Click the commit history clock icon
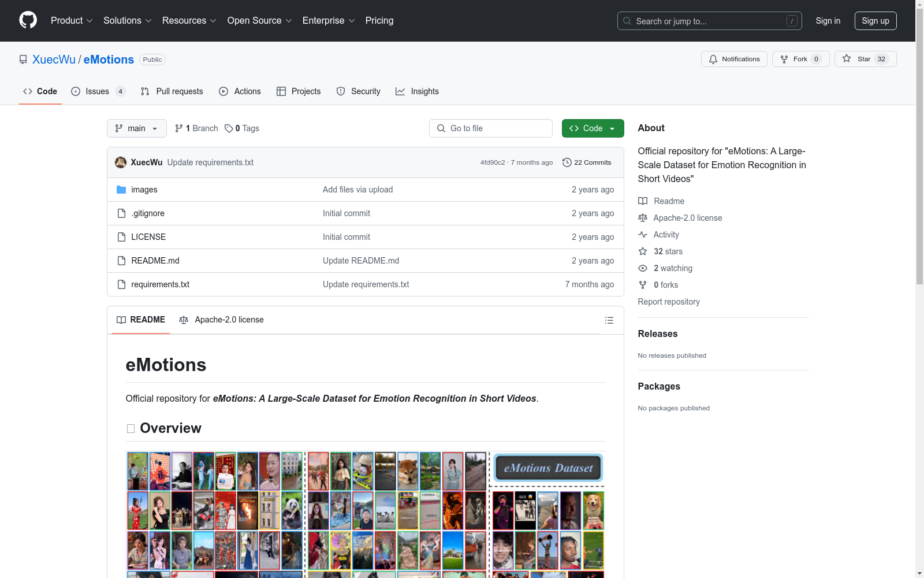The height and width of the screenshot is (578, 924). 567,162
